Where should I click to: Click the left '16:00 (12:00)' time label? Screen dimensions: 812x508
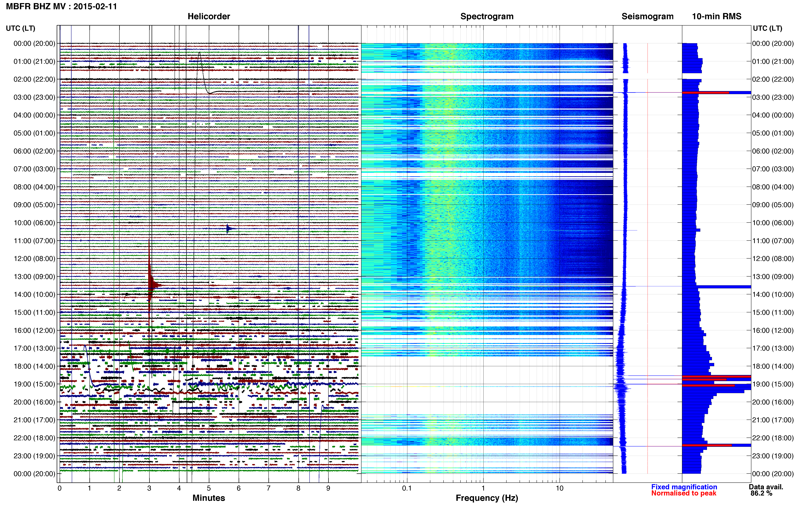pyautogui.click(x=34, y=330)
